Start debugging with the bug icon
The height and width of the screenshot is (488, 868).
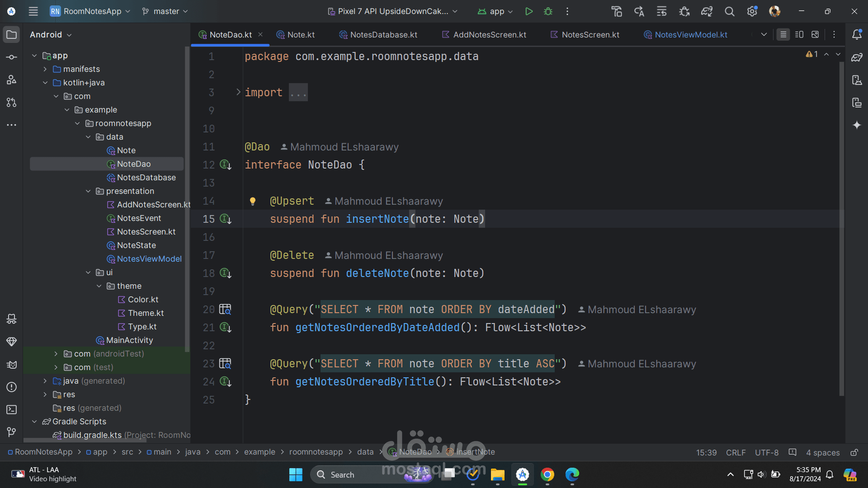tap(548, 11)
